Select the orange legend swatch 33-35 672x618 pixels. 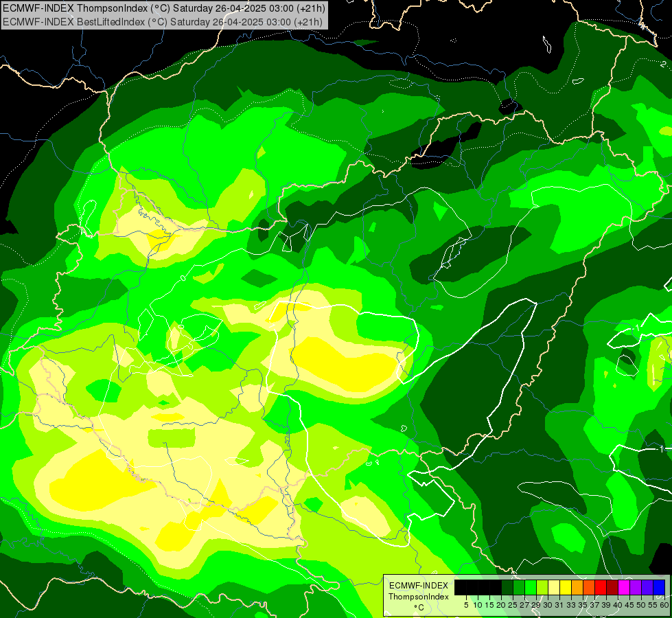point(577,587)
